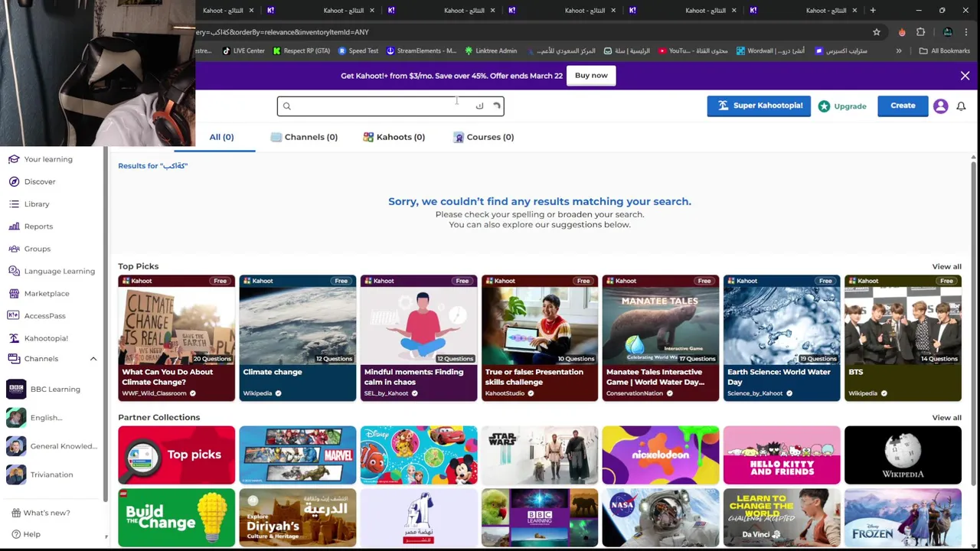Open True or false Presentation skills kahoot

tap(539, 337)
